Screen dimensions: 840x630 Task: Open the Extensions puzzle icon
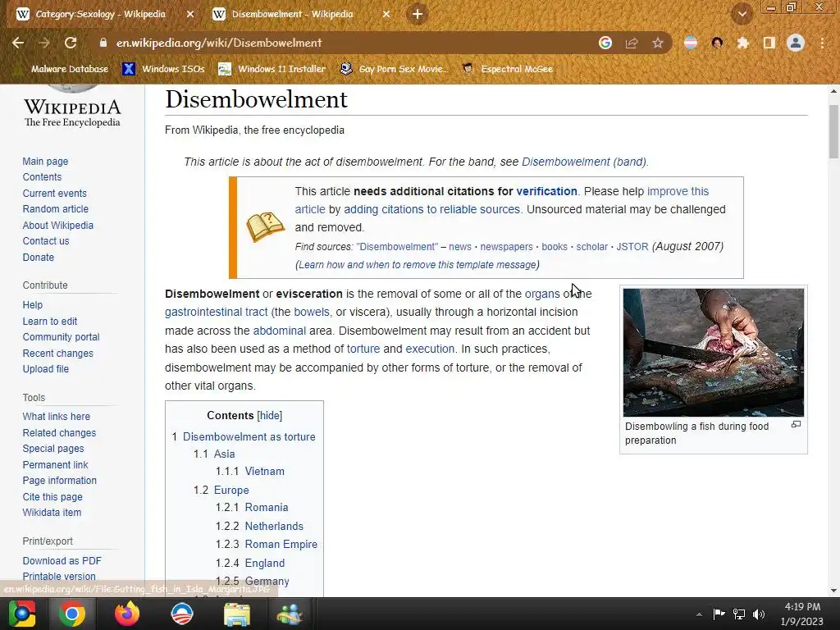[x=743, y=43]
